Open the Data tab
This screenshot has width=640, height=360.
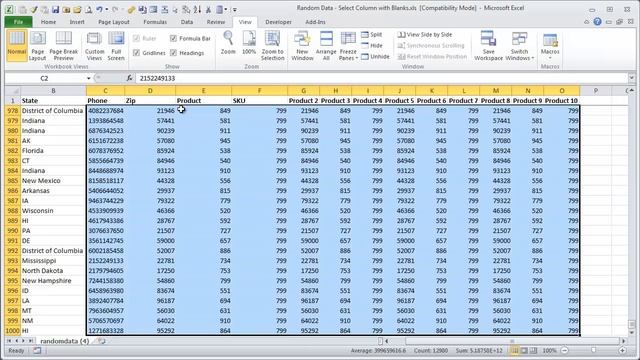point(187,22)
